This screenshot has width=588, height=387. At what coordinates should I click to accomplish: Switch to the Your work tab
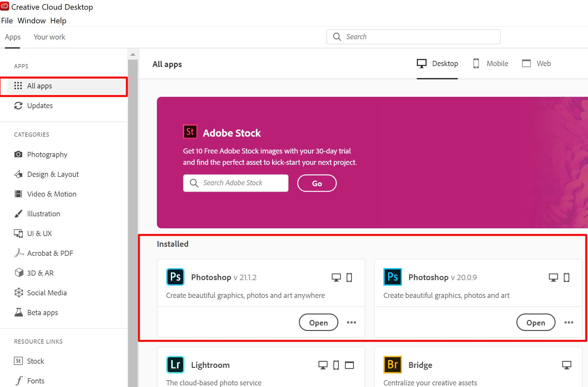pos(49,37)
